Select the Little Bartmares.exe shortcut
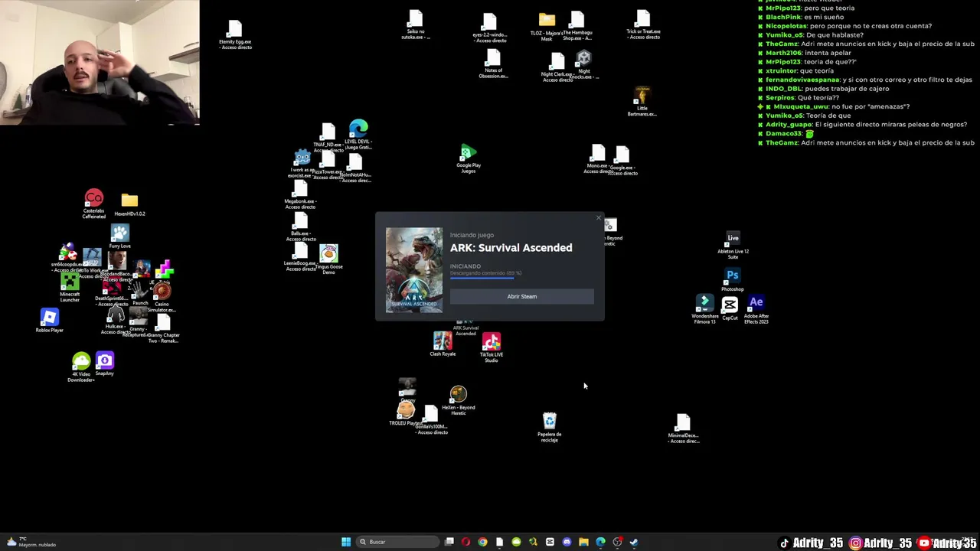The height and width of the screenshot is (551, 980). 642,101
